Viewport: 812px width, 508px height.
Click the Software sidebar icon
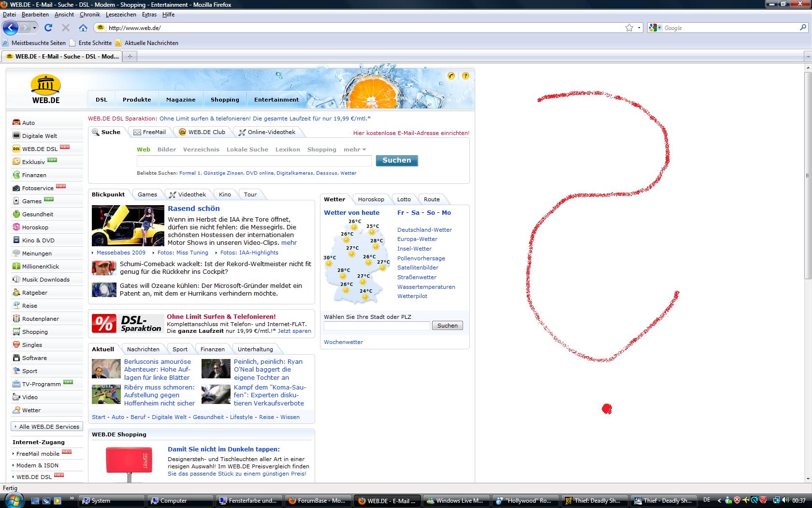16,358
